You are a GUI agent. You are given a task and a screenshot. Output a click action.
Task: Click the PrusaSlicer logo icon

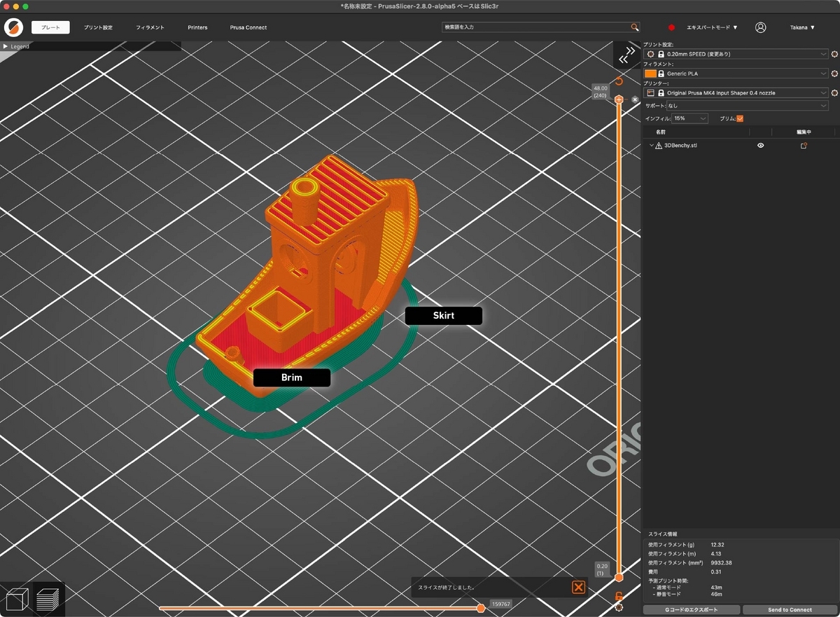pyautogui.click(x=13, y=27)
